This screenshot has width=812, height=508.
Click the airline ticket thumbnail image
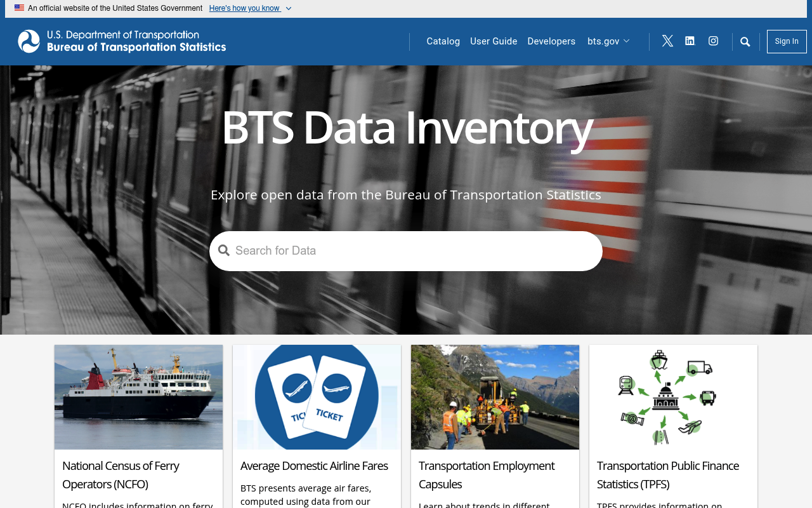[x=317, y=397]
